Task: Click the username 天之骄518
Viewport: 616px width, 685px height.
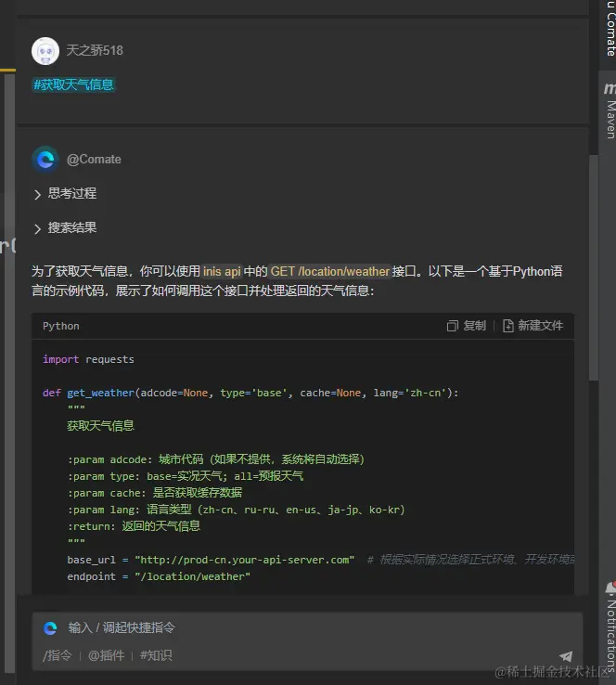Action: pyautogui.click(x=95, y=51)
